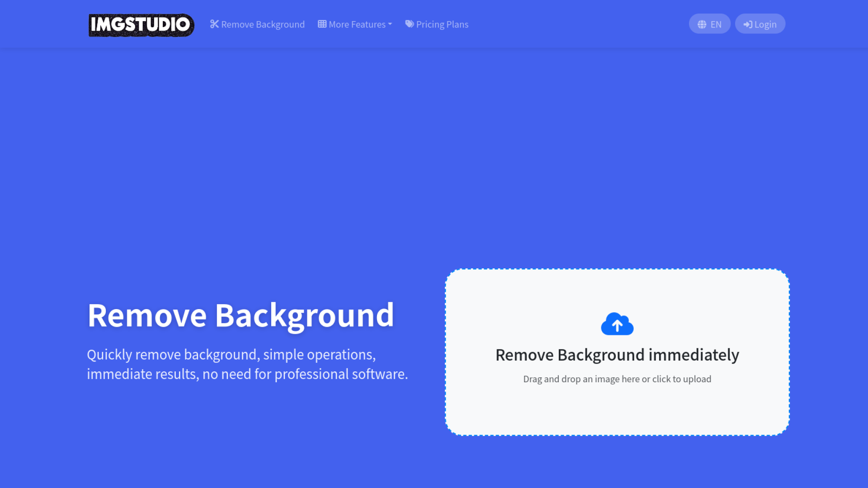868x488 pixels.
Task: Click the Login button
Action: pyautogui.click(x=760, y=24)
